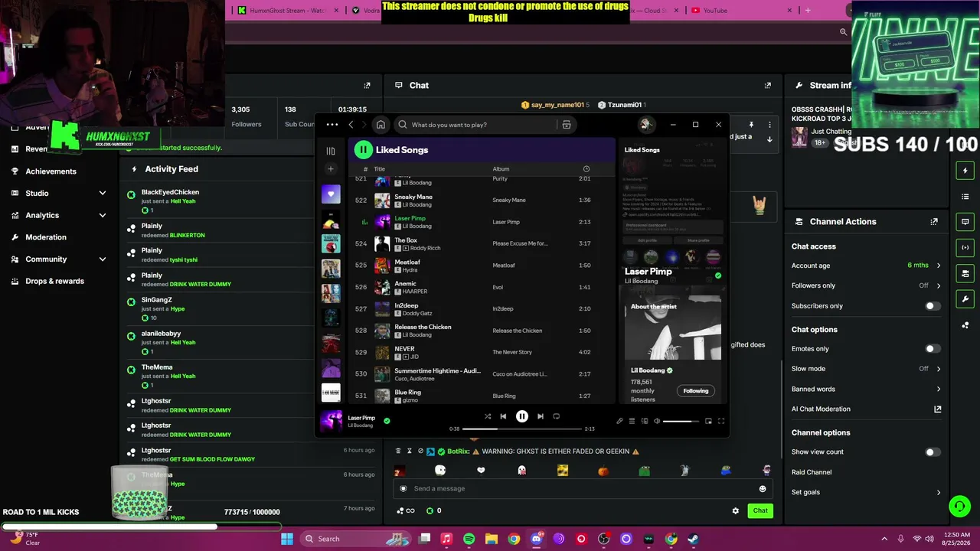Pause the song in bottom player bar
This screenshot has width=980, height=551.
[x=521, y=416]
